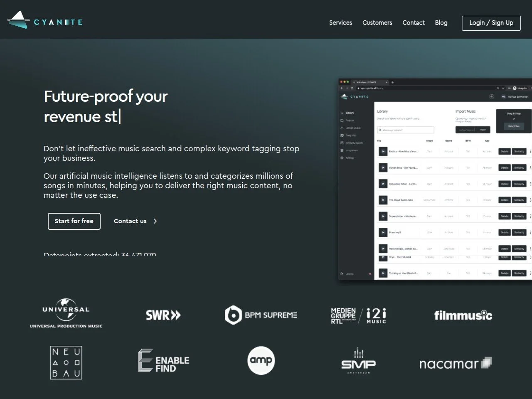Click the library search field in preview
The image size is (532, 399).
tap(406, 130)
